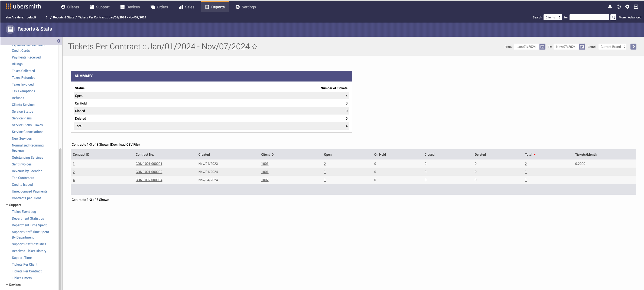Collapse the Support section in sidebar
The height and width of the screenshot is (290, 644).
click(x=7, y=205)
